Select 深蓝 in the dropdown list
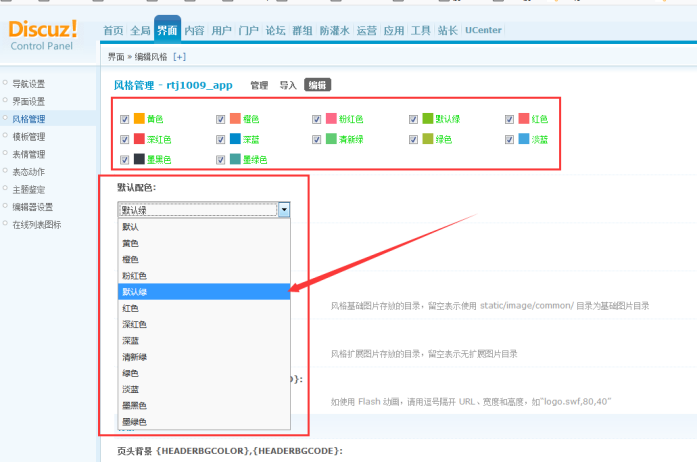Image resolution: width=697 pixels, height=462 pixels. pos(204,341)
